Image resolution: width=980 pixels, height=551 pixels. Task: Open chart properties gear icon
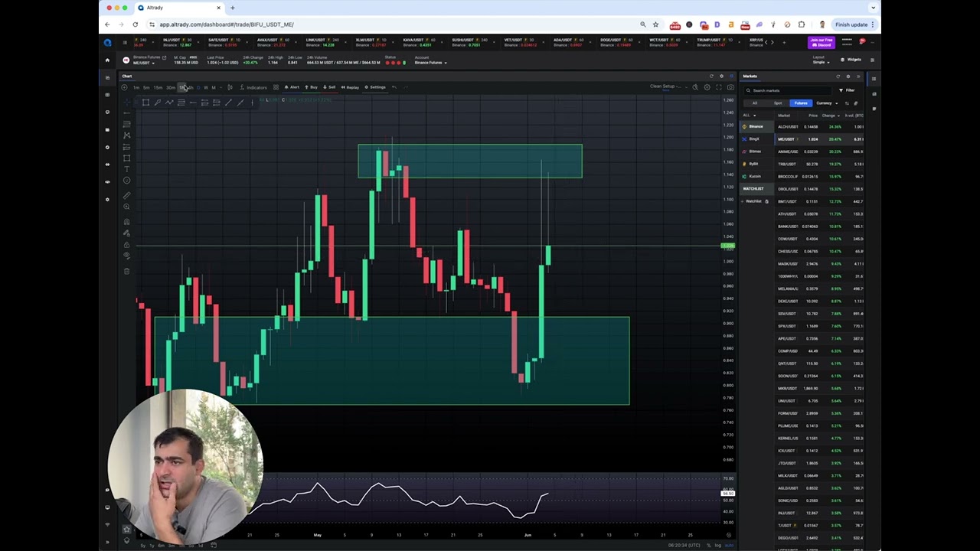707,87
